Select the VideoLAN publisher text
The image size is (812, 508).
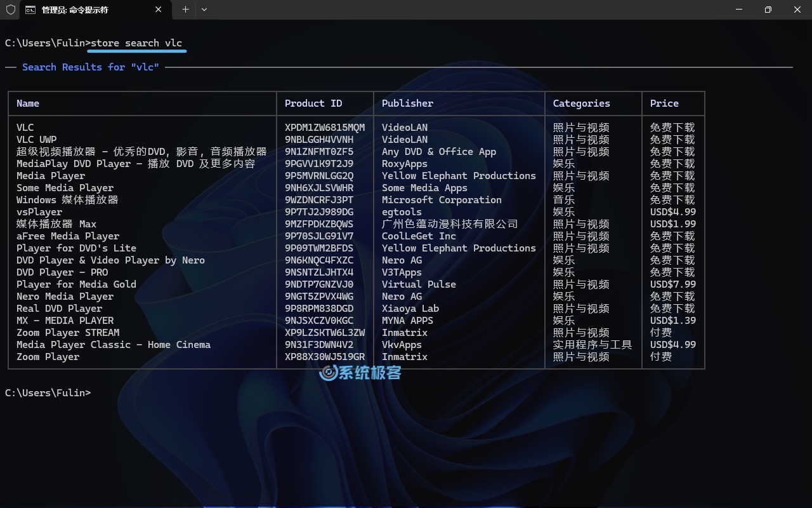(x=403, y=127)
